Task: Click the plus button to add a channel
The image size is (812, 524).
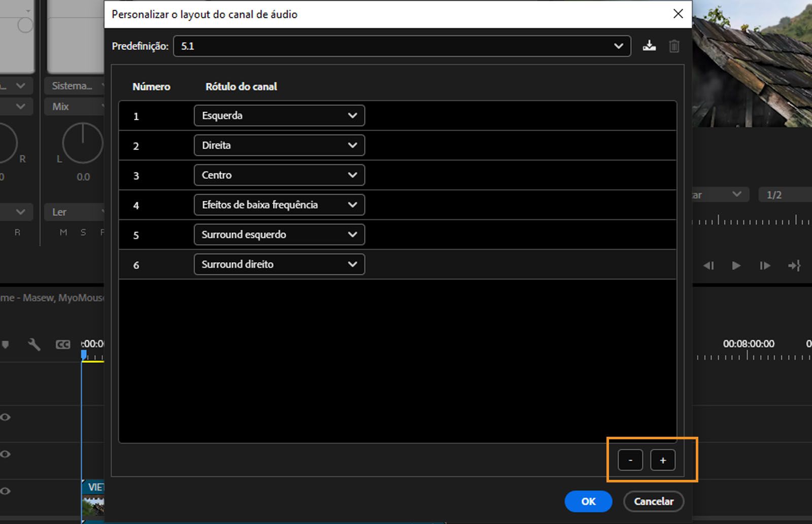Action: 663,460
